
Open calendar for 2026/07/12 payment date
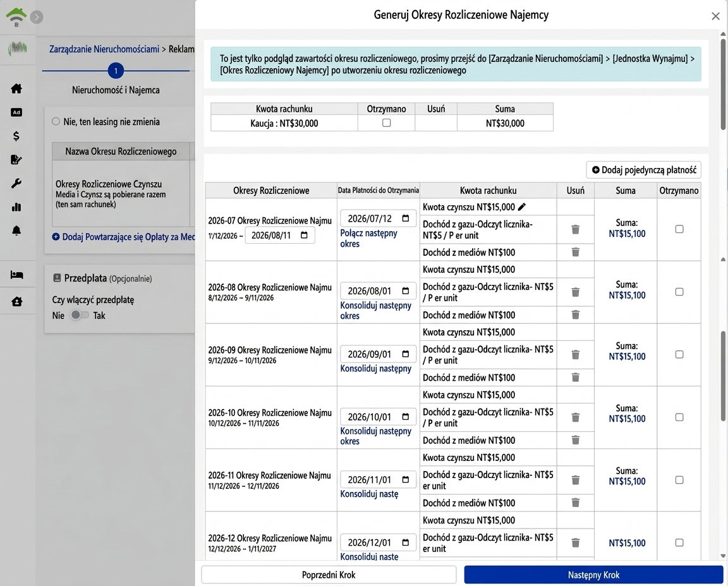click(405, 218)
